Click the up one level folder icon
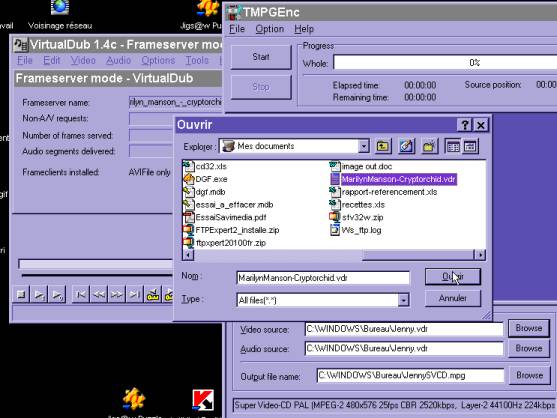 383,146
